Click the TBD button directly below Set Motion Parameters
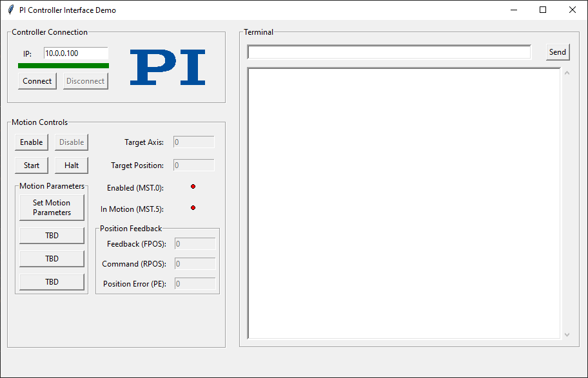The width and height of the screenshot is (588, 378). pos(52,236)
